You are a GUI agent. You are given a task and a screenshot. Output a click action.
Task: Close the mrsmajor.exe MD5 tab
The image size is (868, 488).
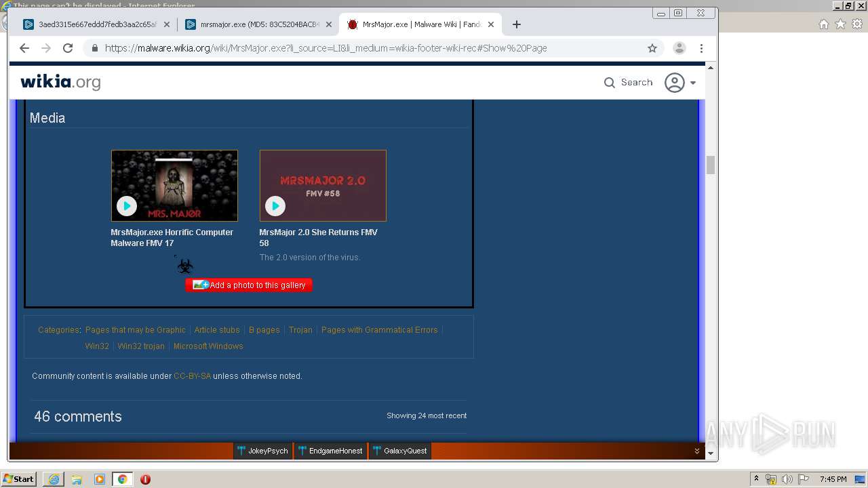tap(329, 24)
